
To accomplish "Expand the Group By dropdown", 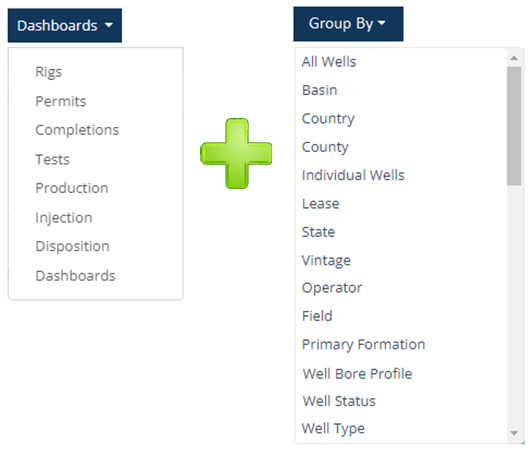I will 348,24.
